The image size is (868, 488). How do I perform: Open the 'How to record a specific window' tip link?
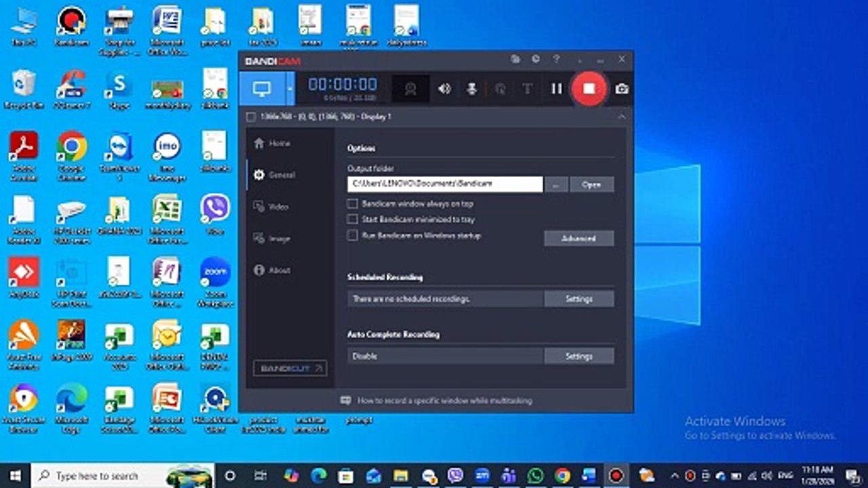[444, 401]
